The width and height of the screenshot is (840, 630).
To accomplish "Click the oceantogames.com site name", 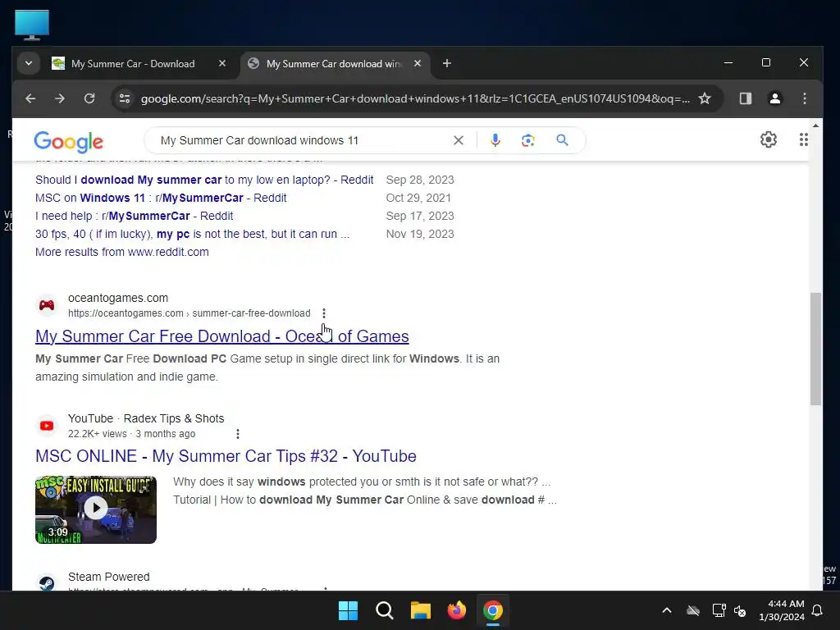I will tap(118, 298).
